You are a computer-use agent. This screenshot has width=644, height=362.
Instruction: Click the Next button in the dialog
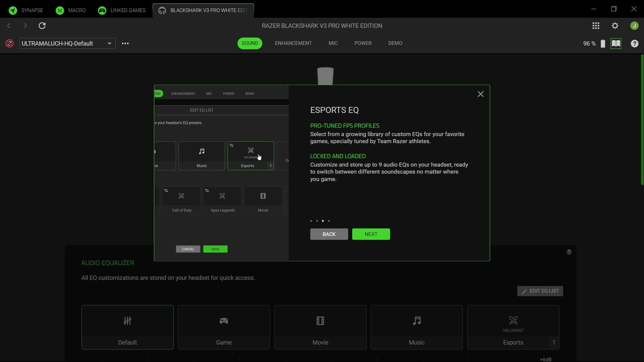[x=371, y=234]
